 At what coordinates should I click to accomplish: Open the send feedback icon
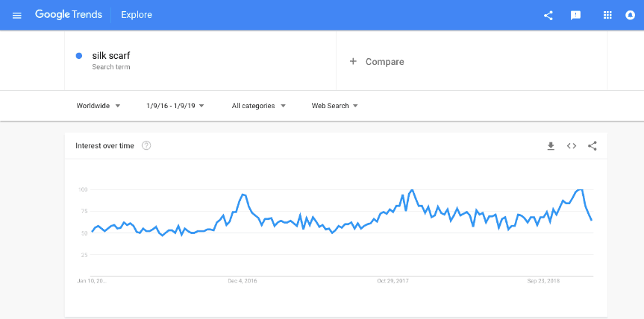575,16
